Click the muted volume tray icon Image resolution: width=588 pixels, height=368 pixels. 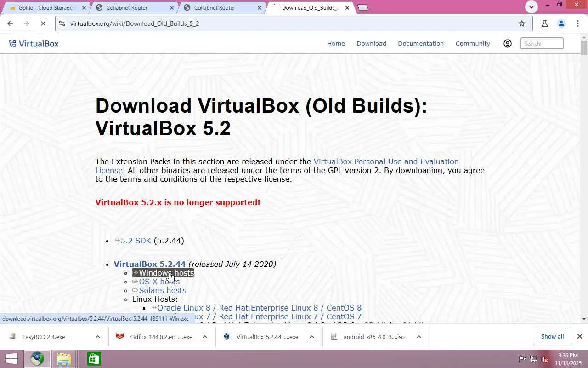click(545, 359)
